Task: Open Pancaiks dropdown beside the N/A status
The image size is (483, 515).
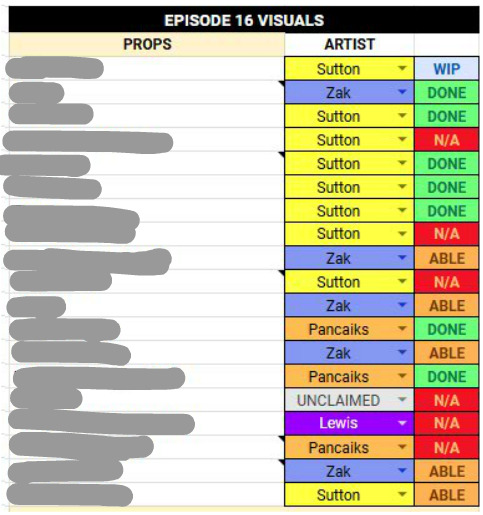Action: pos(402,447)
